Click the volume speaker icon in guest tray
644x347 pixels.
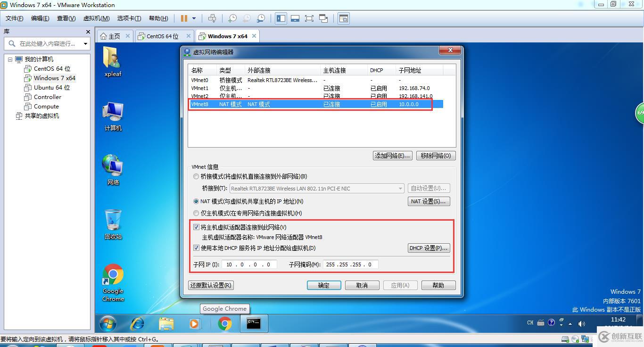[581, 323]
